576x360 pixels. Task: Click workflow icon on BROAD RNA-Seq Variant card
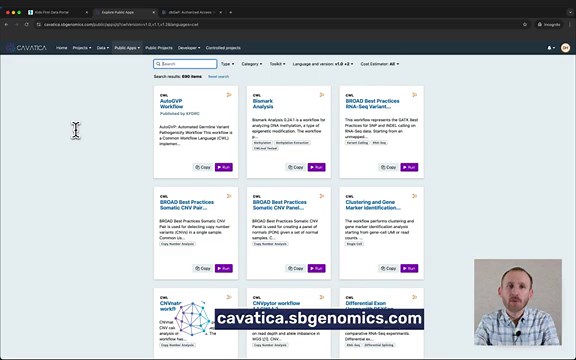pos(415,95)
